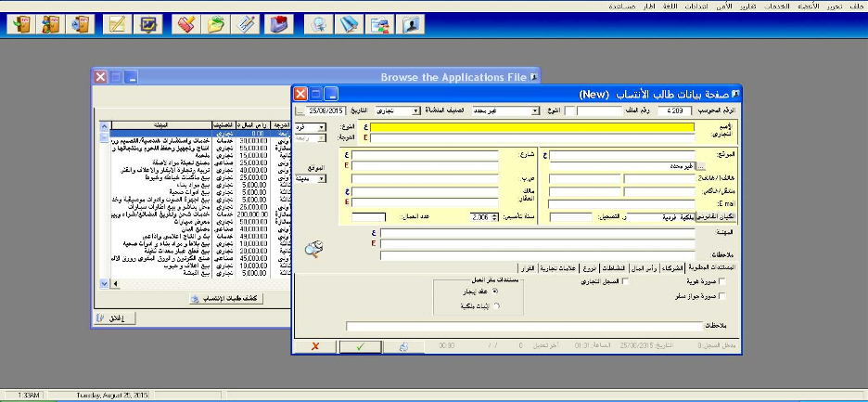Click the pink eraser toolbar icon
Image resolution: width=868 pixels, height=402 pixels.
click(185, 25)
